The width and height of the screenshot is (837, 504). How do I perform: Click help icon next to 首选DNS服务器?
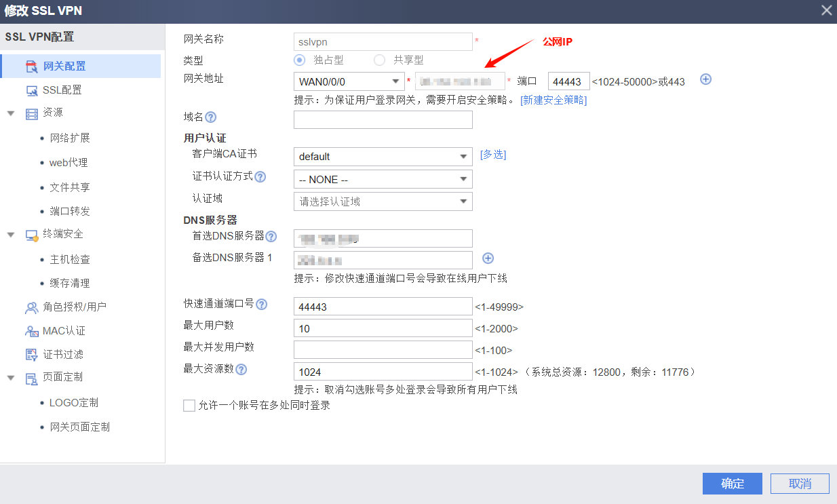(271, 236)
